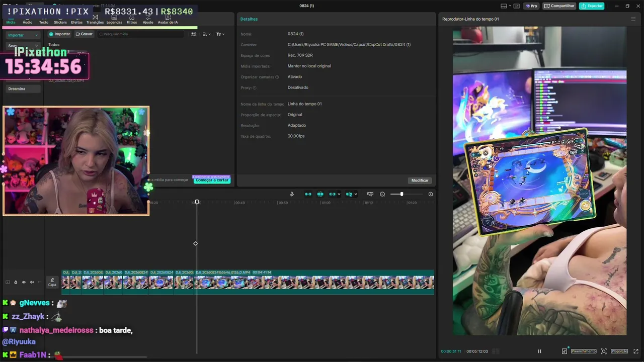Click the track expand icon at far left
Image resolution: width=644 pixels, height=362 pixels.
(8, 282)
